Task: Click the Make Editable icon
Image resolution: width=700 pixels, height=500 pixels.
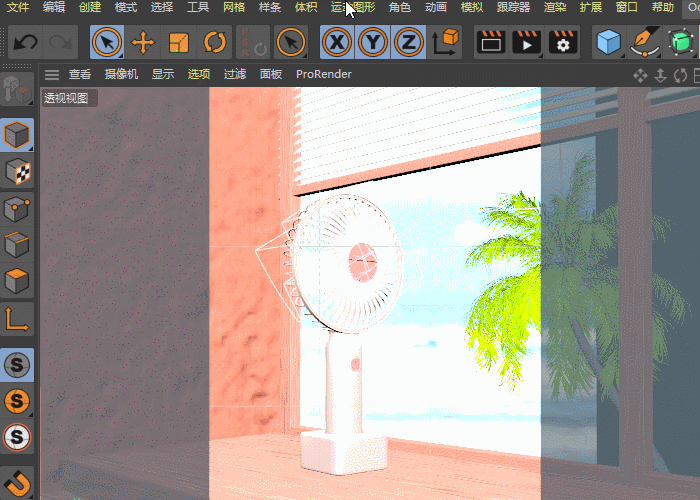Action: (x=17, y=89)
